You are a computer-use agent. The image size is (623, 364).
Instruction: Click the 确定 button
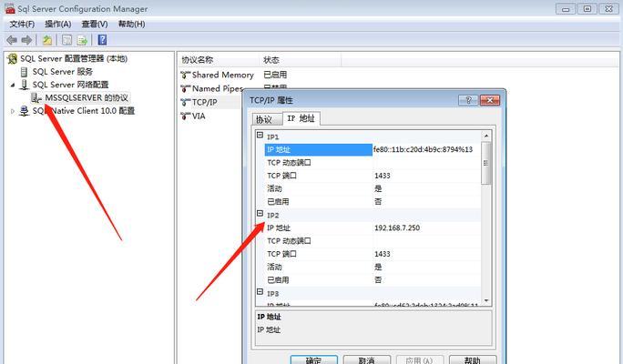click(x=313, y=359)
